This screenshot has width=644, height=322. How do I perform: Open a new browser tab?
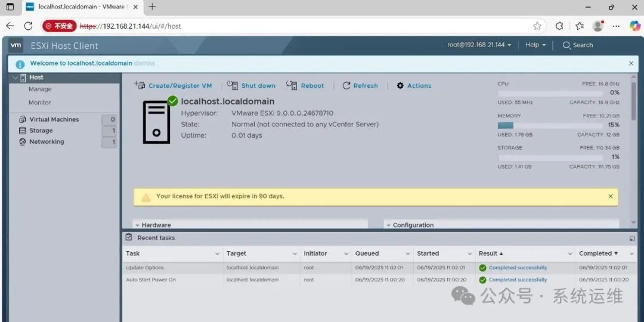click(x=152, y=7)
